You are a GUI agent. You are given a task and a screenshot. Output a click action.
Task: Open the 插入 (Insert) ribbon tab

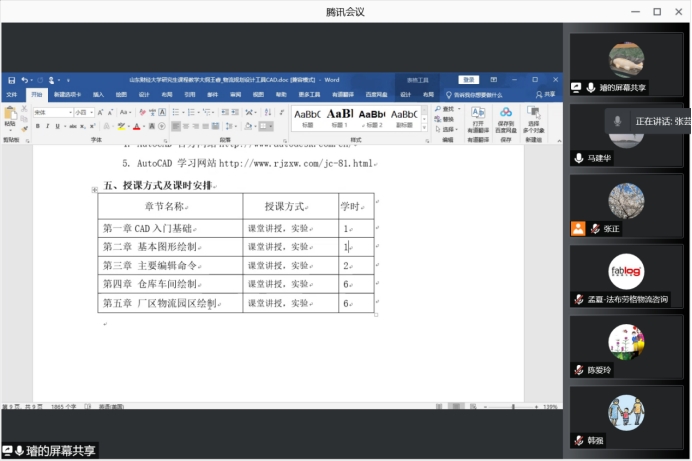tap(98, 94)
